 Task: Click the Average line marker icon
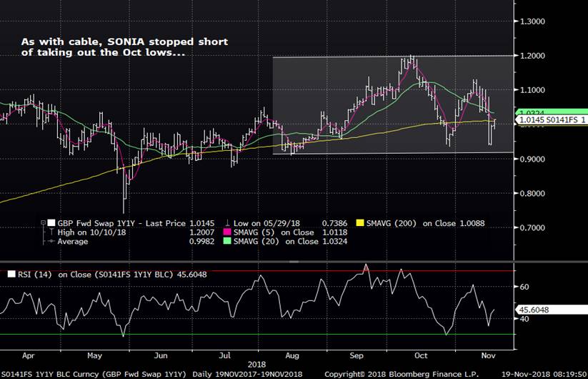(x=49, y=242)
